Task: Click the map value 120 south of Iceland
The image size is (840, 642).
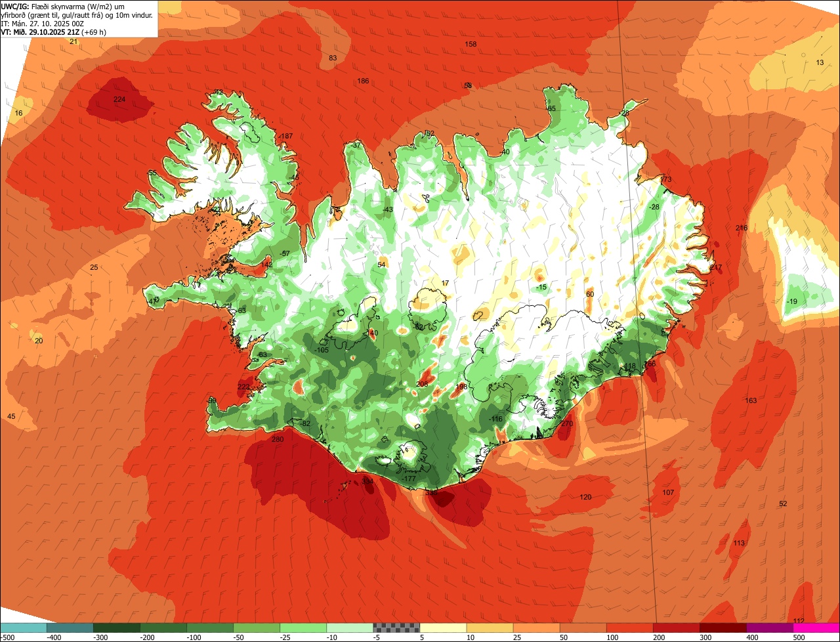Action: click(585, 497)
